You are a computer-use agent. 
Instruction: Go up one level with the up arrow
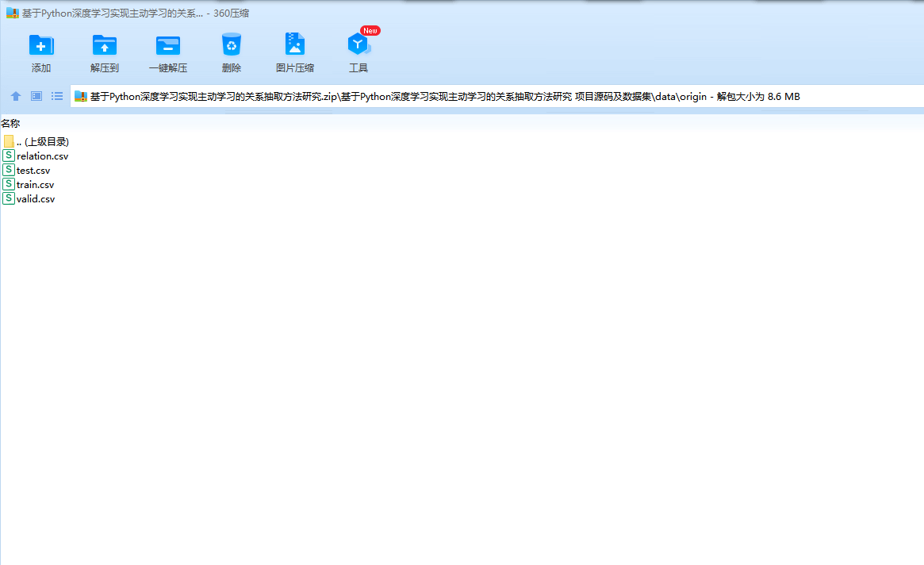point(16,96)
